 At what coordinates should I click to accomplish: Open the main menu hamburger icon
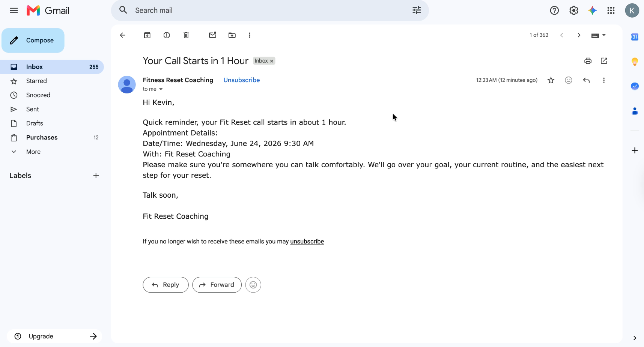click(x=14, y=11)
